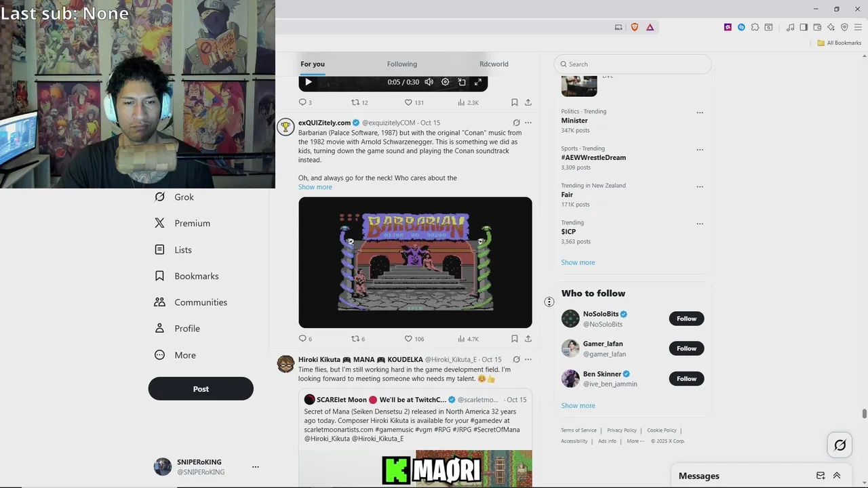Open the All Bookmarks folder
868x488 pixels.
839,43
